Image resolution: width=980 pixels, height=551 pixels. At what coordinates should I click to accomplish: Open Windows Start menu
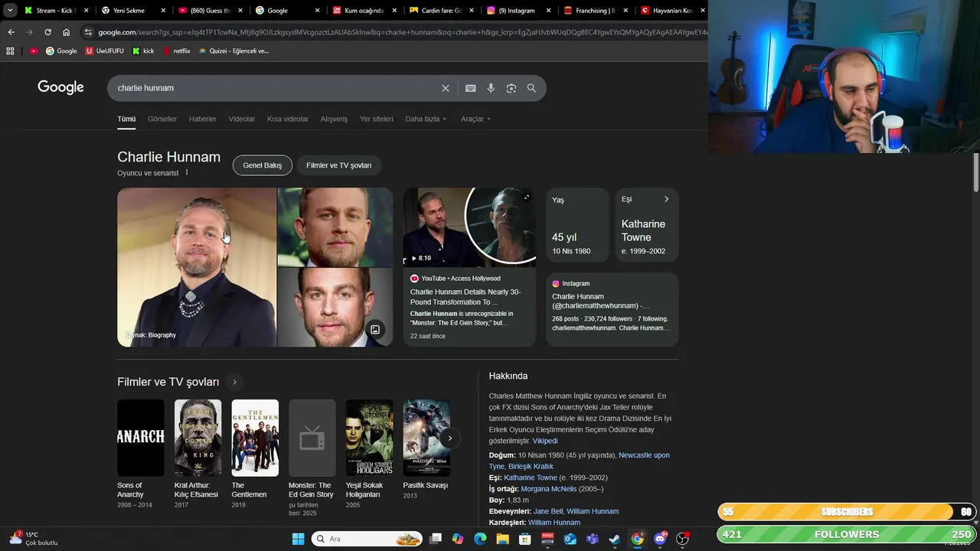(298, 539)
